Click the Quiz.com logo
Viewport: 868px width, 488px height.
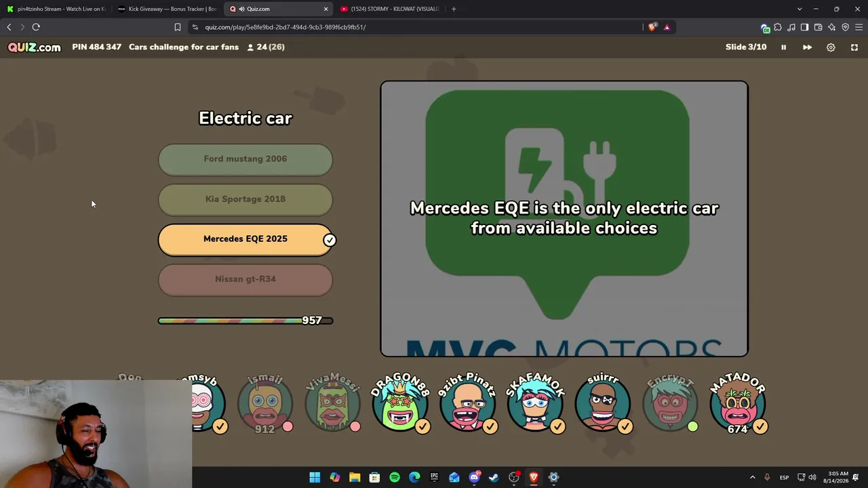point(34,47)
